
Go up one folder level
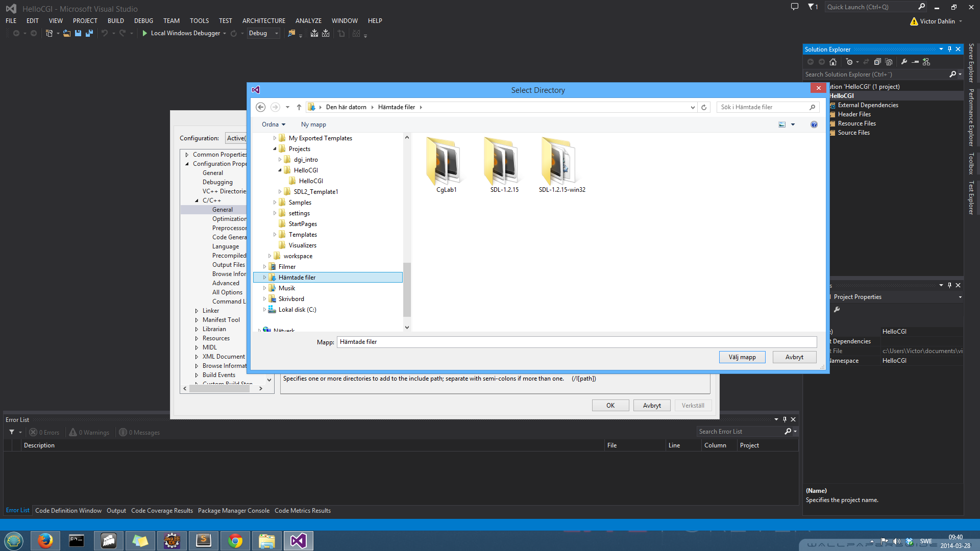click(299, 107)
